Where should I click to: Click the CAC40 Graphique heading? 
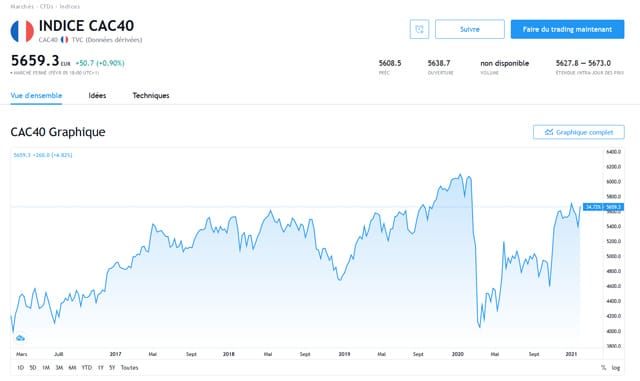58,132
